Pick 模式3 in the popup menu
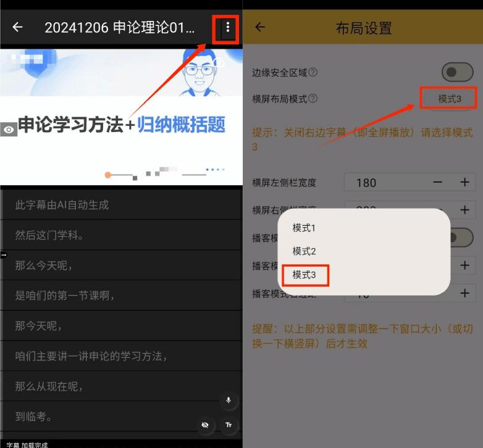The height and width of the screenshot is (448, 483). click(x=304, y=275)
